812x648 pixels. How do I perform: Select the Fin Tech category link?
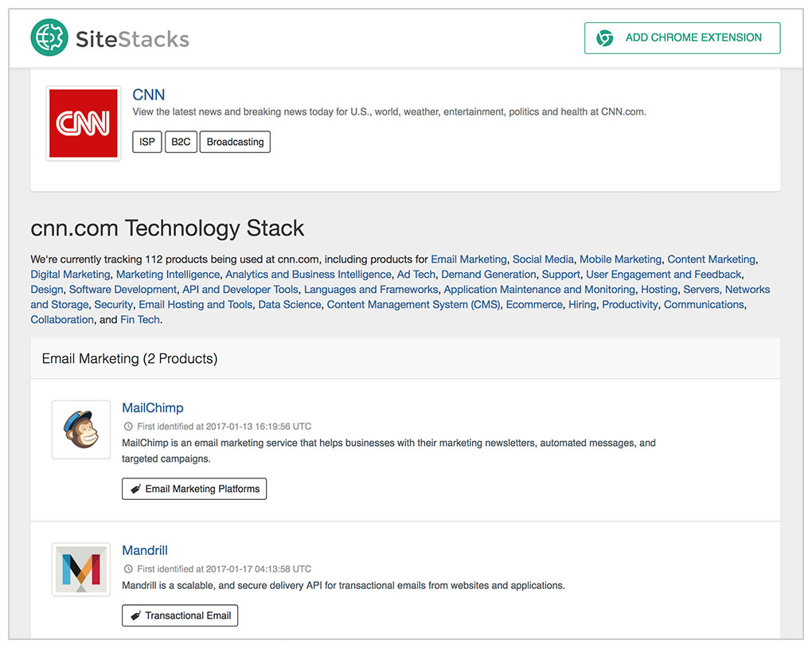(140, 319)
